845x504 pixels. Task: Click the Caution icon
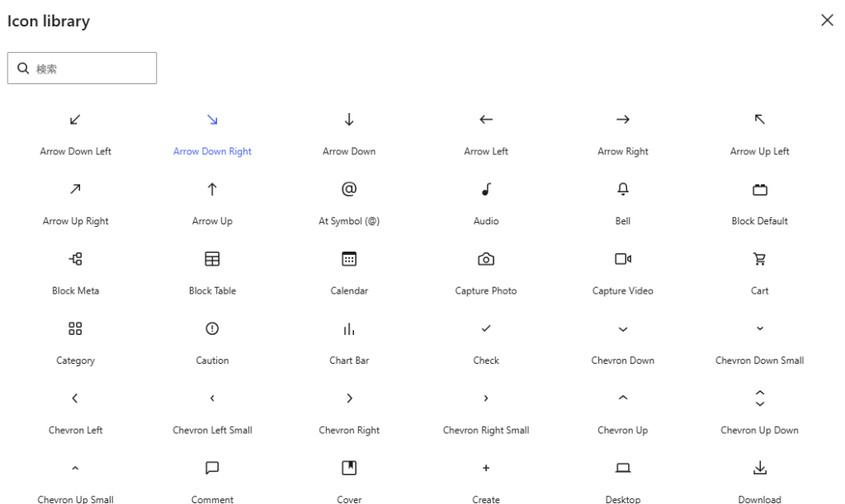click(x=212, y=329)
